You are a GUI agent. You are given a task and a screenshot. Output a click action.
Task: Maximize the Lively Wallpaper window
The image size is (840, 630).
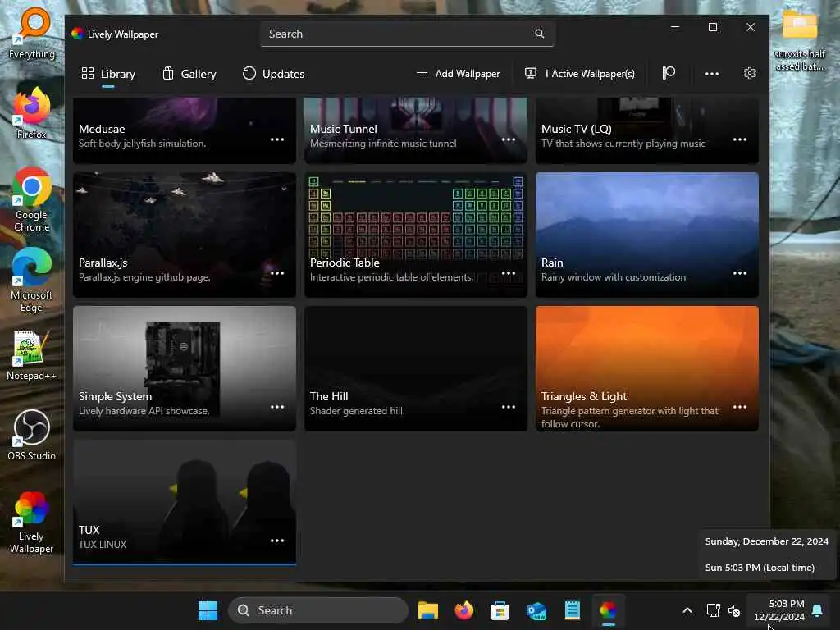713,27
